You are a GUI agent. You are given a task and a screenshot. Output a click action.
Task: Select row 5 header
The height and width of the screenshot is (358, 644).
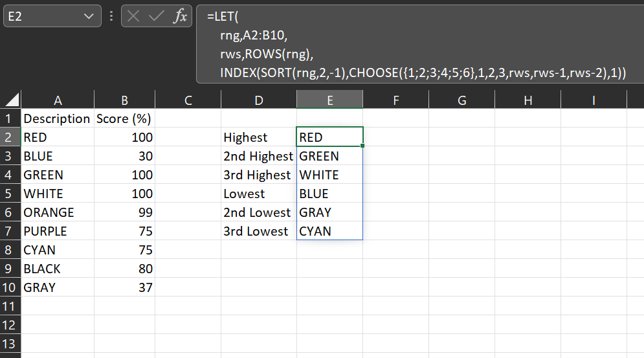click(10, 194)
